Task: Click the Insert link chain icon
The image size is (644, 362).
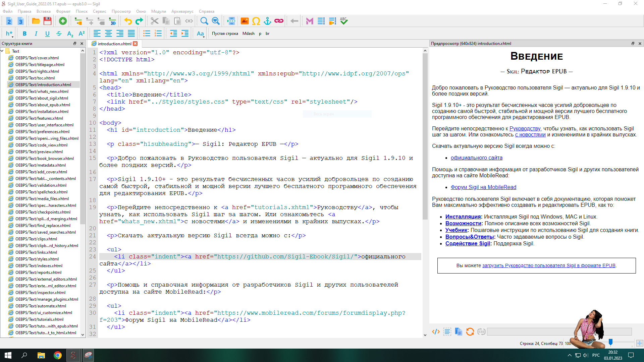Action: [x=279, y=21]
